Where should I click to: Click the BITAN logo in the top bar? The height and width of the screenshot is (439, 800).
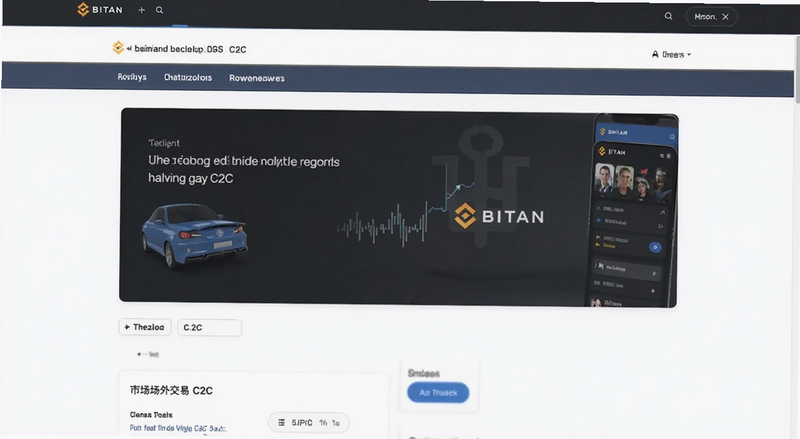100,10
